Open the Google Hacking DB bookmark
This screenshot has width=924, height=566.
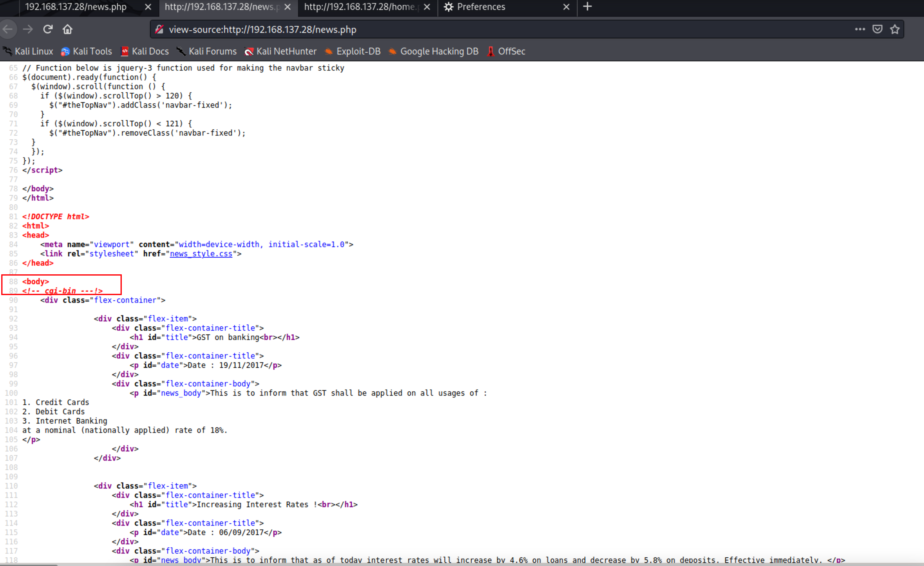click(x=433, y=51)
